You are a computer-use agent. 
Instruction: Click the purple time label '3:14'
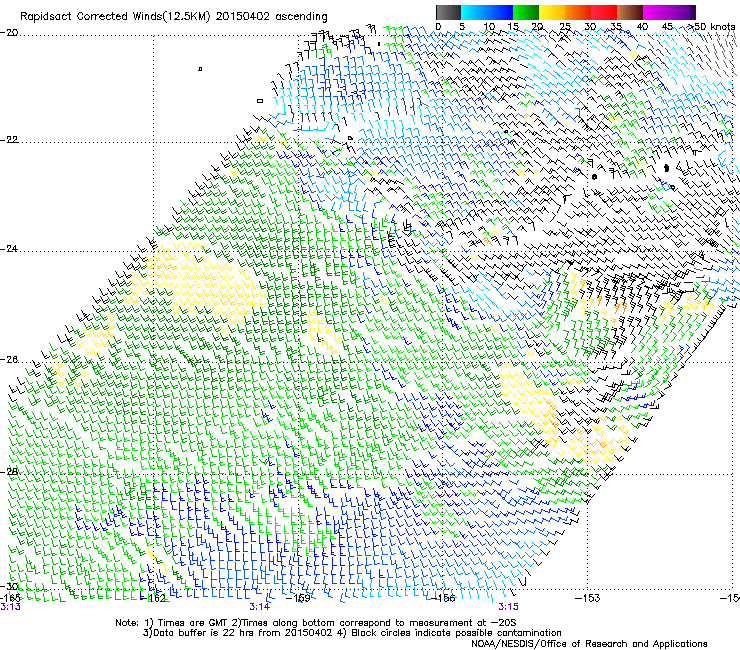pyautogui.click(x=260, y=607)
